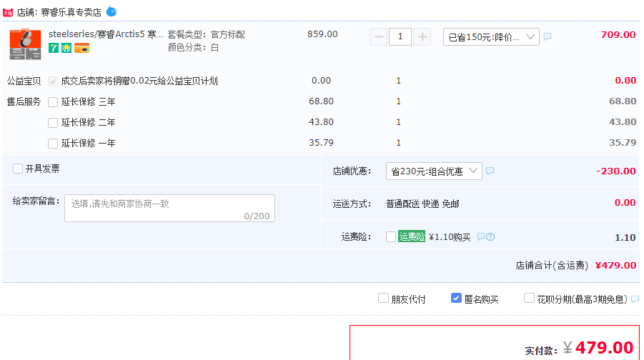
Task: Click the green 7-day return badge icon
Action: click(x=54, y=48)
